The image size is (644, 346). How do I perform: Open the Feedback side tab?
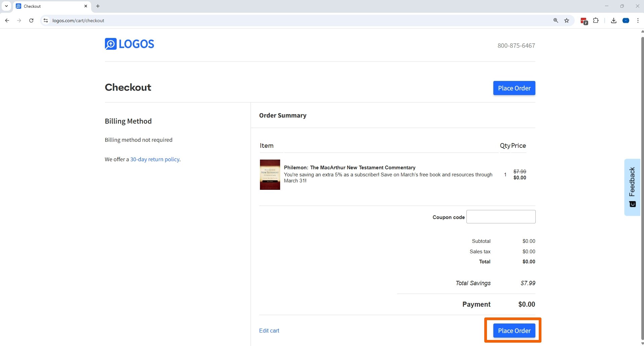coord(632,187)
